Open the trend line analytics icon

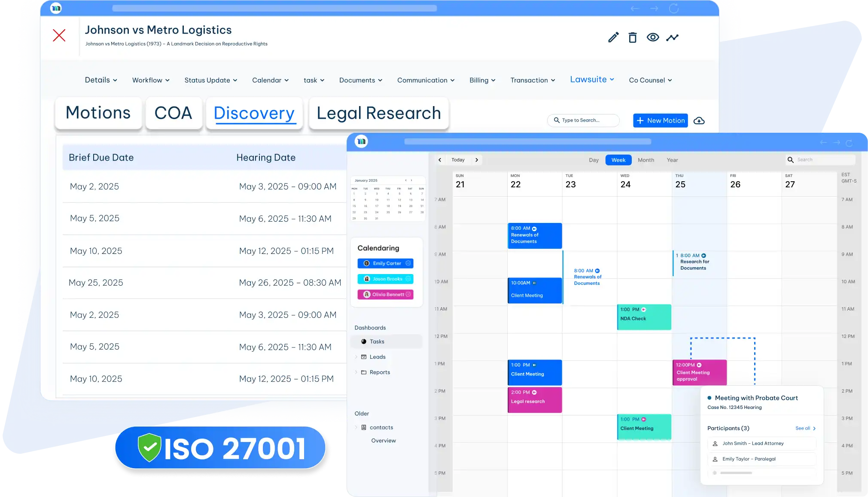673,37
